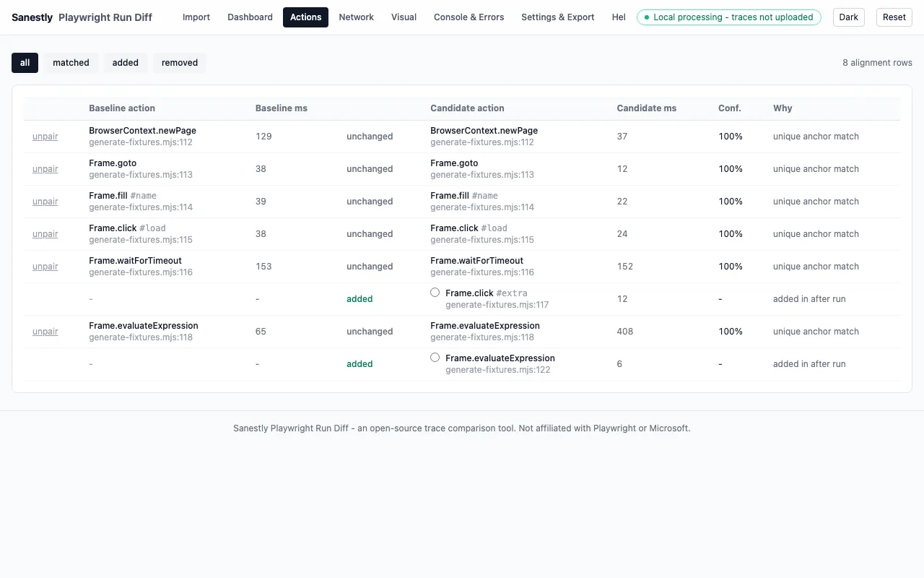Filter to removed rows

coord(180,63)
